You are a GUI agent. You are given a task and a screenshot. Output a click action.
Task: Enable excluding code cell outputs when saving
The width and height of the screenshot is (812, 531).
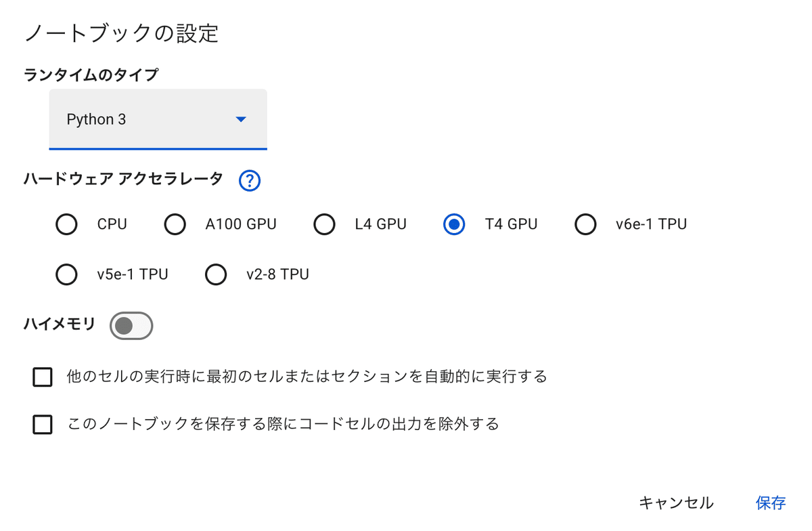pyautogui.click(x=42, y=424)
